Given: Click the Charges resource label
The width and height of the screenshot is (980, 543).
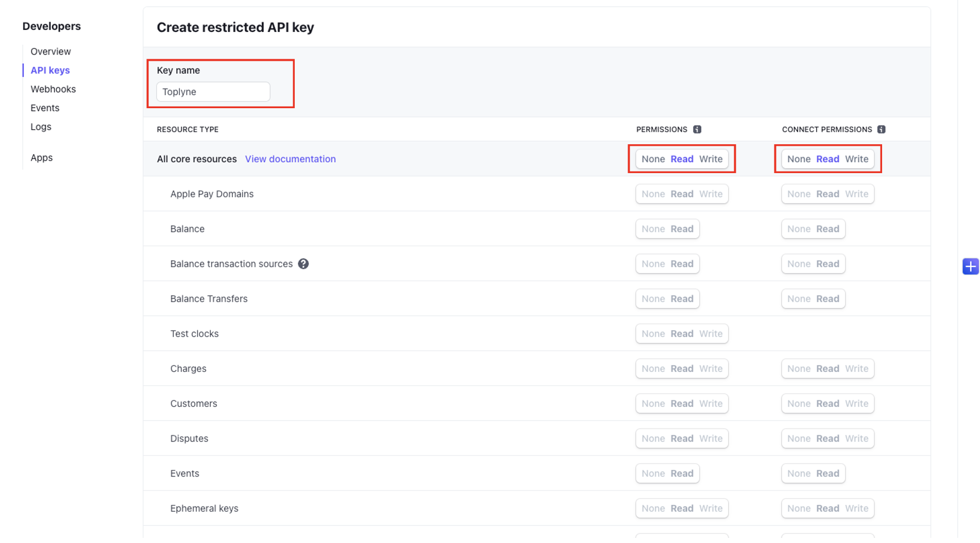Looking at the screenshot, I should pos(188,369).
